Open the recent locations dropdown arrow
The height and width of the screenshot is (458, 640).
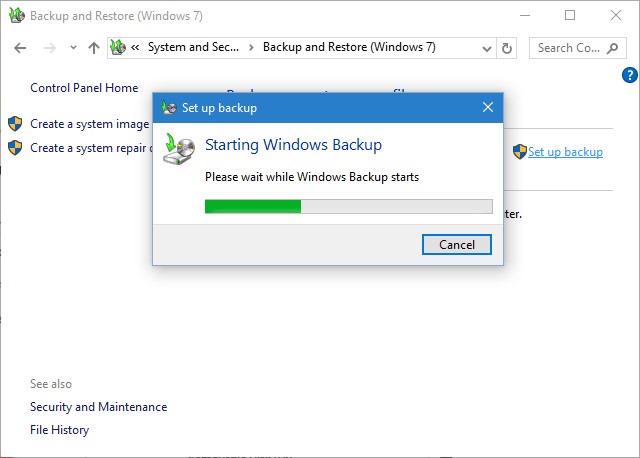point(73,48)
